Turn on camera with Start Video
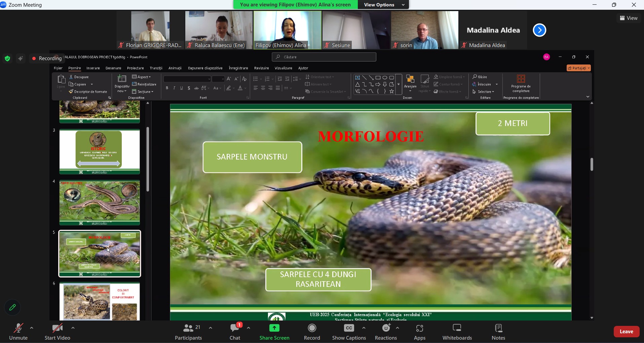 click(x=58, y=332)
